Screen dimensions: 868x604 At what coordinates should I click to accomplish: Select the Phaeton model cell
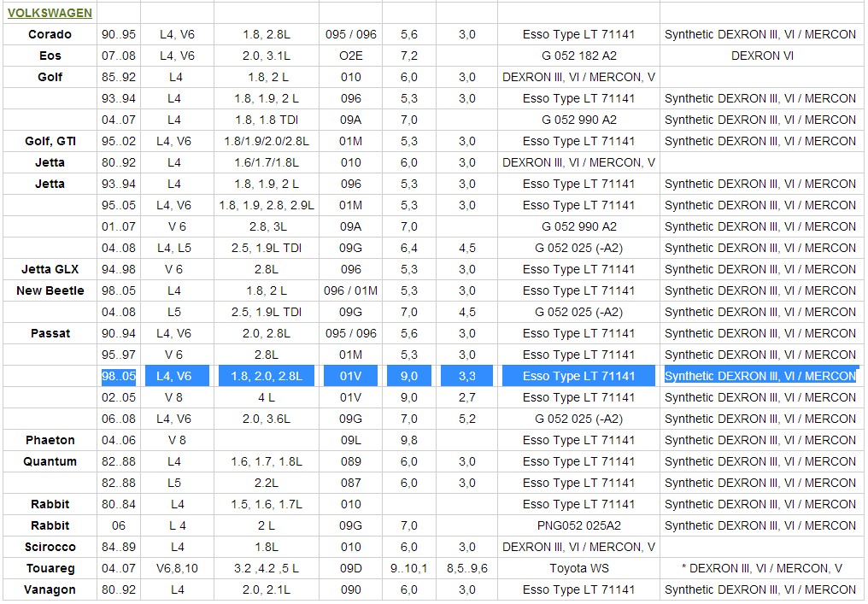[50, 440]
